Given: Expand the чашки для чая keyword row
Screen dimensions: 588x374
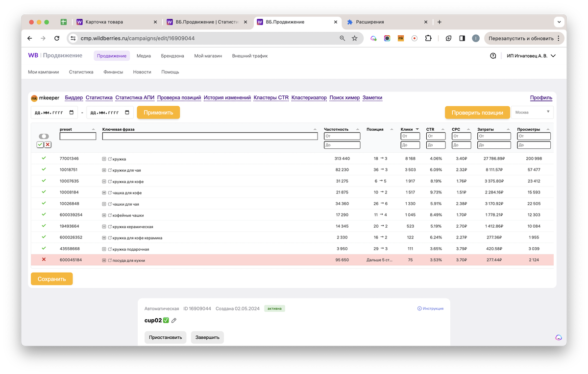Looking at the screenshot, I should (104, 204).
